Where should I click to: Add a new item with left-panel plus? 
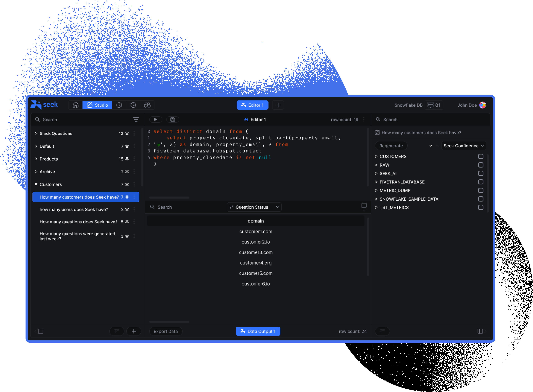134,331
